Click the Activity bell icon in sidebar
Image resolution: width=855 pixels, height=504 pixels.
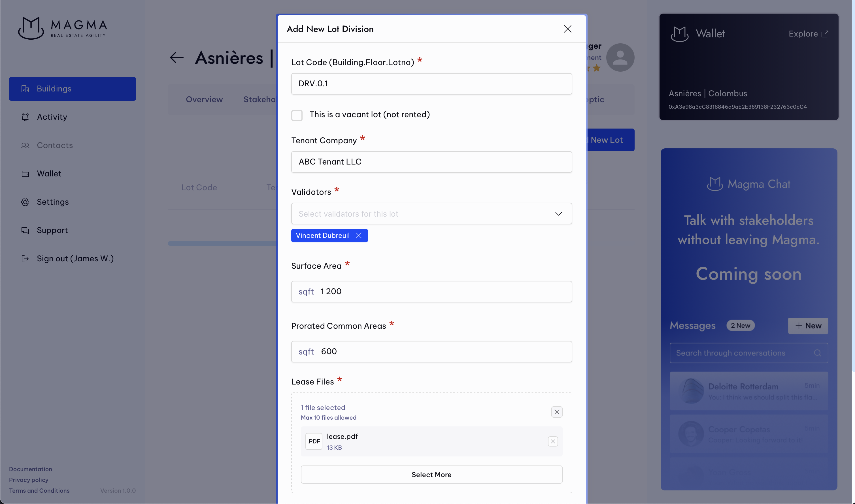pyautogui.click(x=25, y=117)
